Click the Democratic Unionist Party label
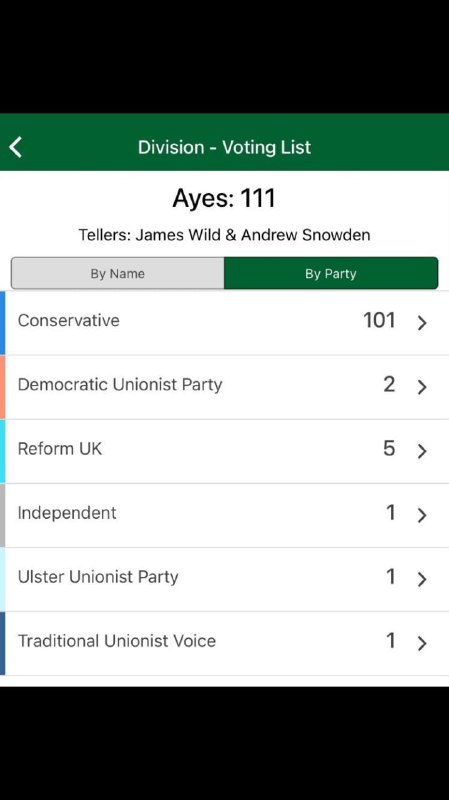The width and height of the screenshot is (449, 800). tap(120, 385)
